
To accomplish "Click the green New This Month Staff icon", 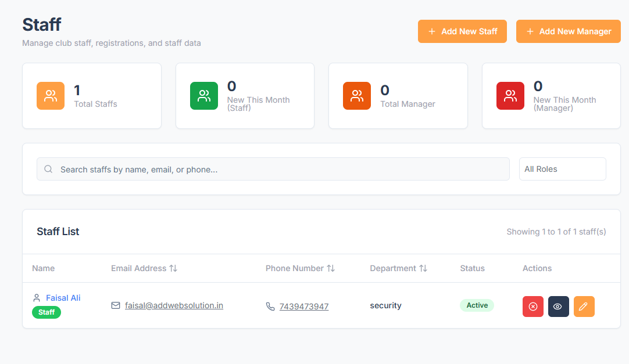I will click(204, 96).
